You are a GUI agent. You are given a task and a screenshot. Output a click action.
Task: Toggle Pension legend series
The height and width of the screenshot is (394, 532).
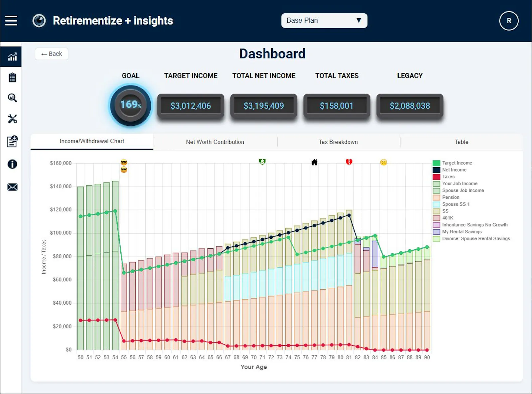446,197
